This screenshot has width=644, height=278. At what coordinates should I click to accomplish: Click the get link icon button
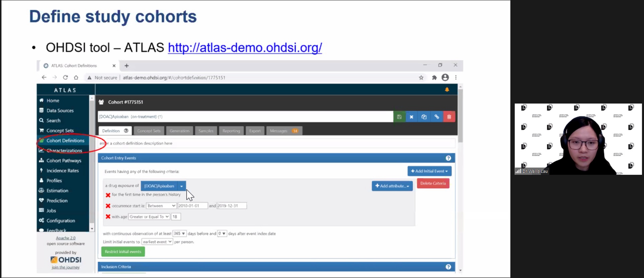click(x=437, y=117)
